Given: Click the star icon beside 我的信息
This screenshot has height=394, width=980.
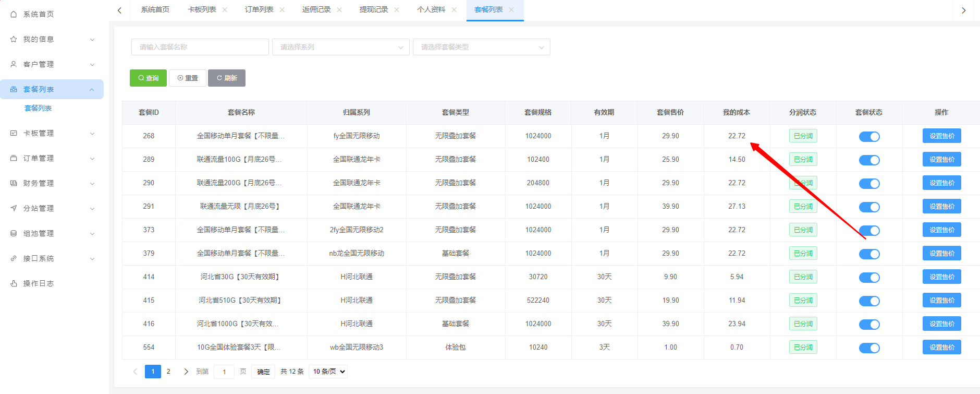Looking at the screenshot, I should click(x=14, y=39).
